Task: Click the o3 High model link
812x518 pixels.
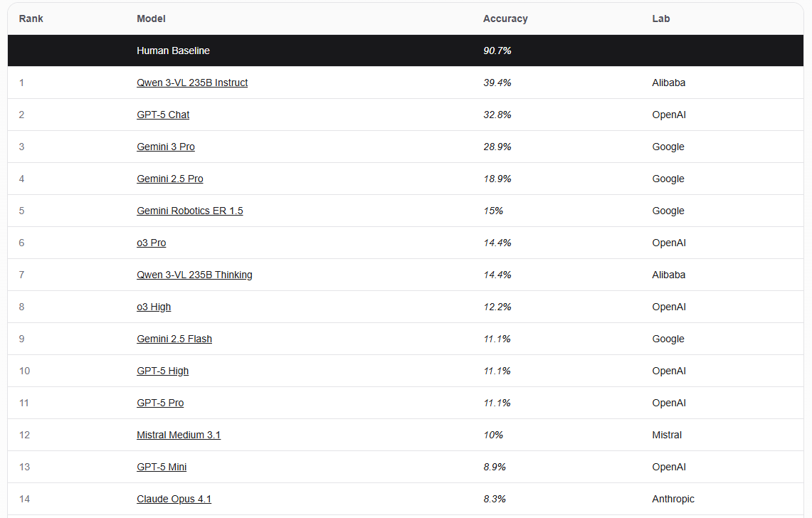Action: [154, 307]
